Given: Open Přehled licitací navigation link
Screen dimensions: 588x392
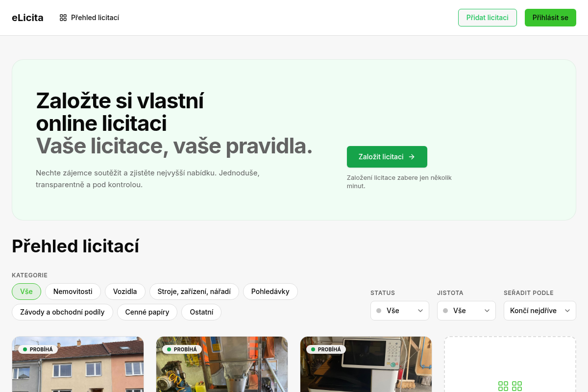Looking at the screenshot, I should (89, 18).
